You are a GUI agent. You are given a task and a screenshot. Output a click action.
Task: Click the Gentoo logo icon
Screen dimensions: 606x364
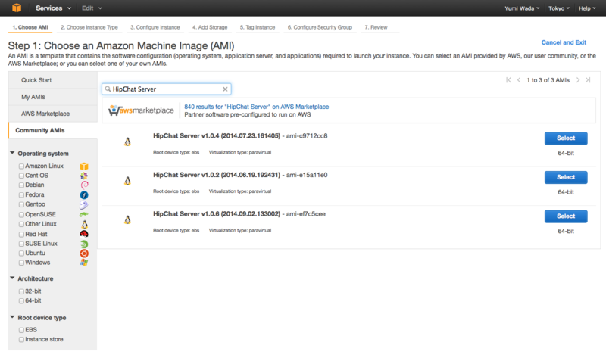[x=84, y=204]
